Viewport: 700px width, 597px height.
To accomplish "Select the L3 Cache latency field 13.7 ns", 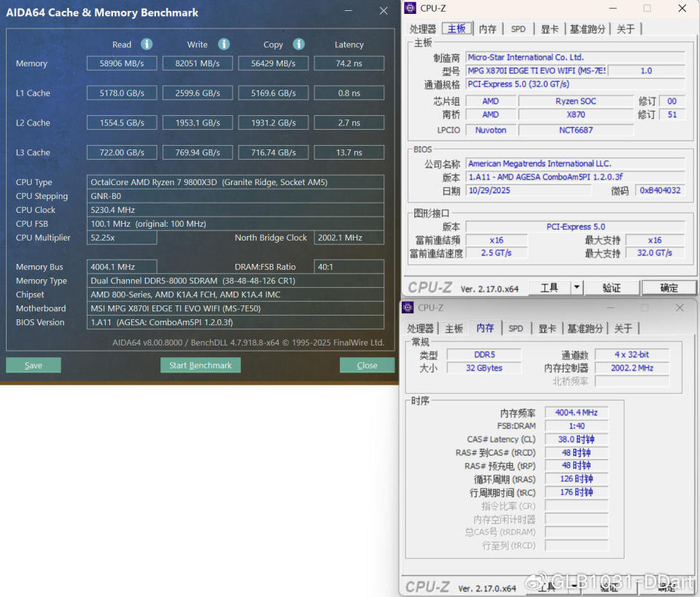I will 349,152.
